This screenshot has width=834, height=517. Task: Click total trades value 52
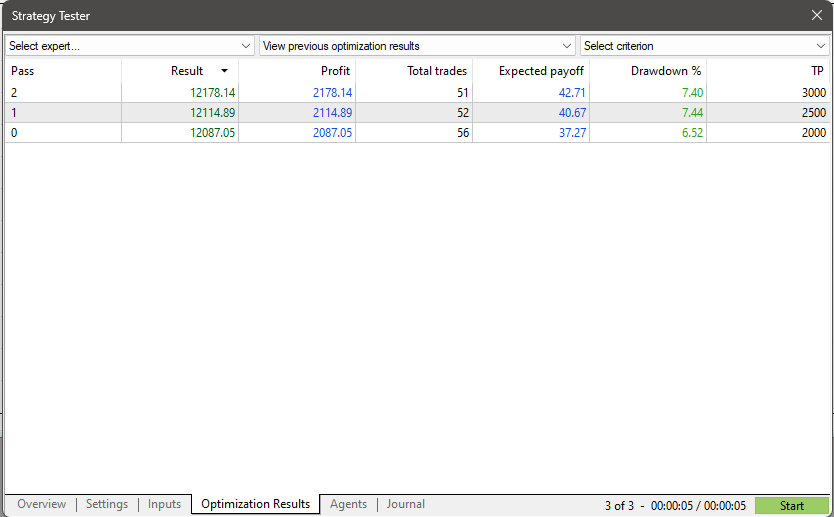(x=463, y=113)
